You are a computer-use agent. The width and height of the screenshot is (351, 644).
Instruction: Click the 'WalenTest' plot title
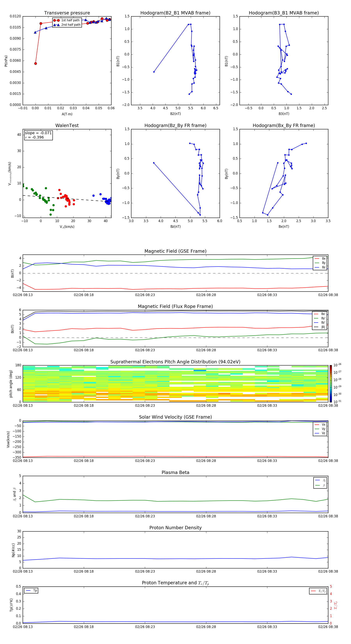point(67,125)
